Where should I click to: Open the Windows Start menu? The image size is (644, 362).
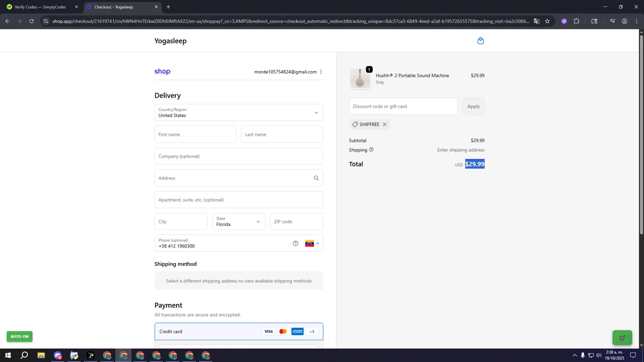tap(8, 355)
